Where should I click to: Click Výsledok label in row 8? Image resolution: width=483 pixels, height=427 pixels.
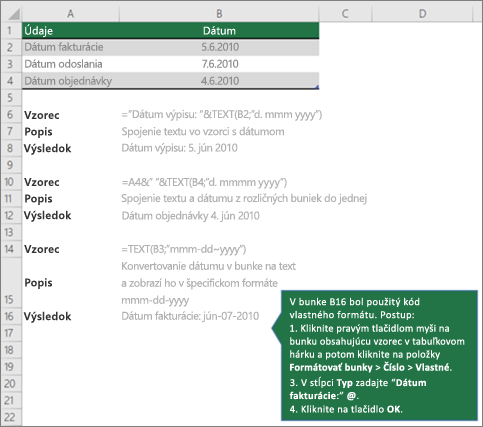click(x=47, y=148)
